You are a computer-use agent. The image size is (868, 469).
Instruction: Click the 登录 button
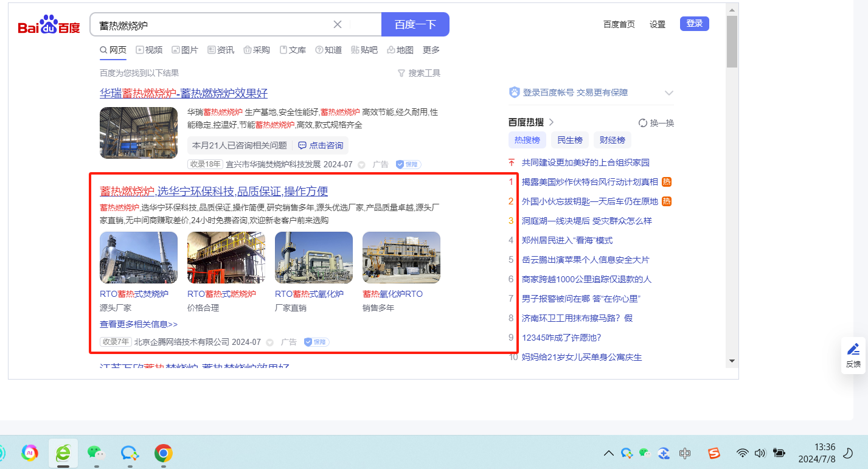pos(695,24)
